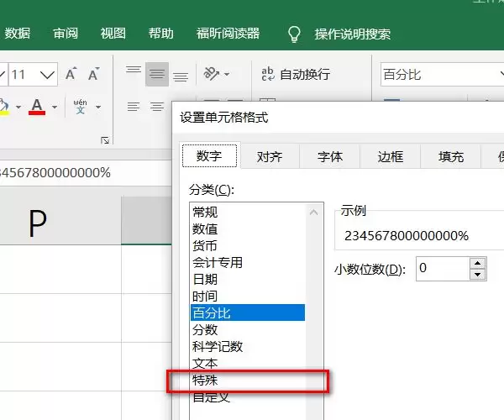Increase decimal places with up spinner
The height and width of the screenshot is (420, 504).
(477, 263)
